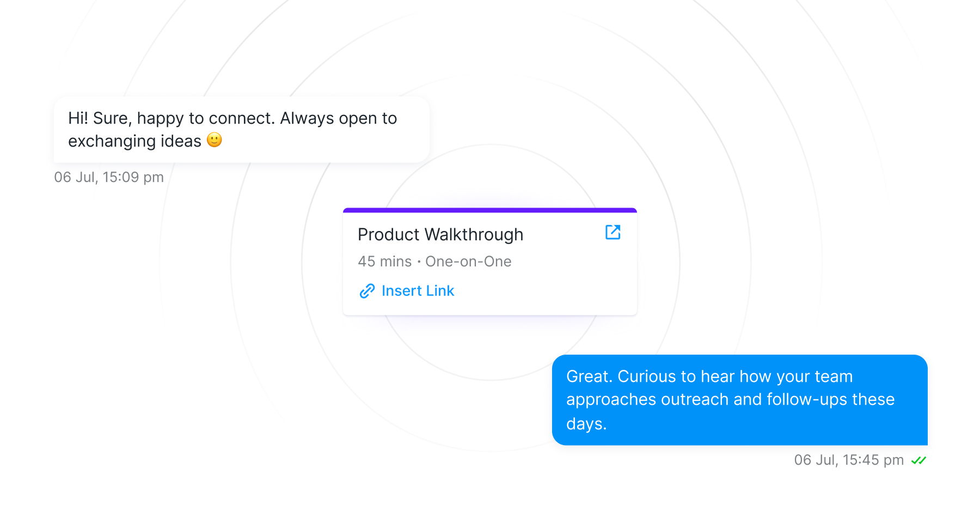Open Product Walkthrough in external window icon
Image resolution: width=980 pixels, height=523 pixels.
coord(612,232)
